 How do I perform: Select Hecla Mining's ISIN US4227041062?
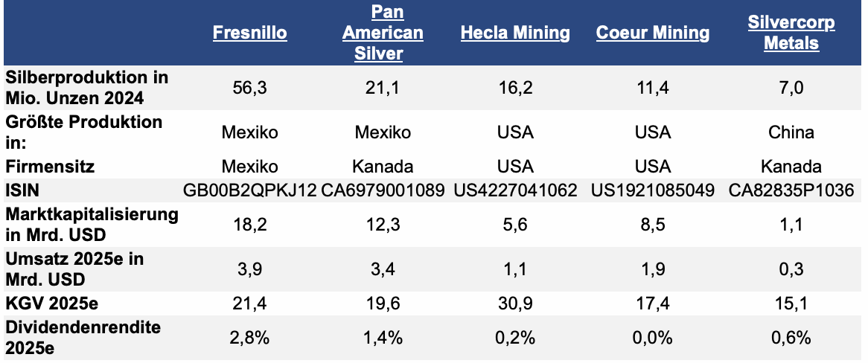coord(515,190)
